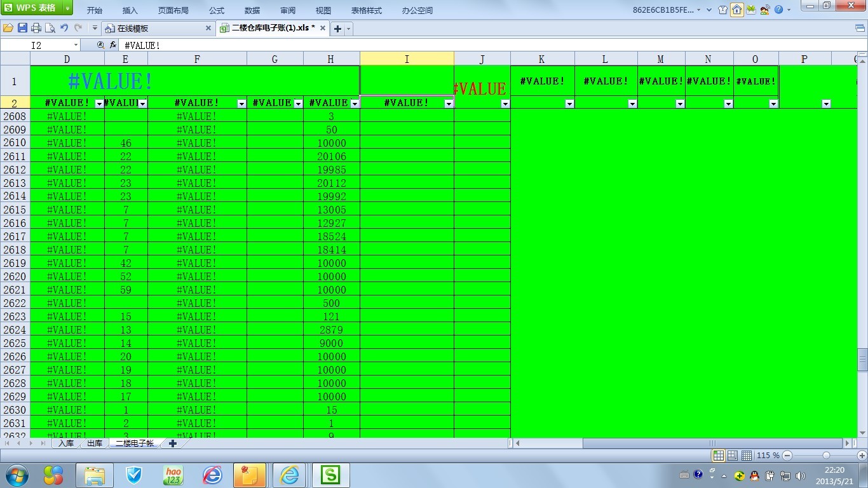Click the horizontal scrollbar thumb

point(712,444)
